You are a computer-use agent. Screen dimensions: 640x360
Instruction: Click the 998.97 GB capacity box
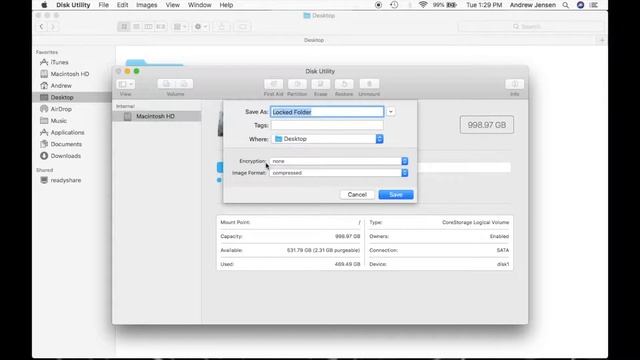[x=487, y=125]
